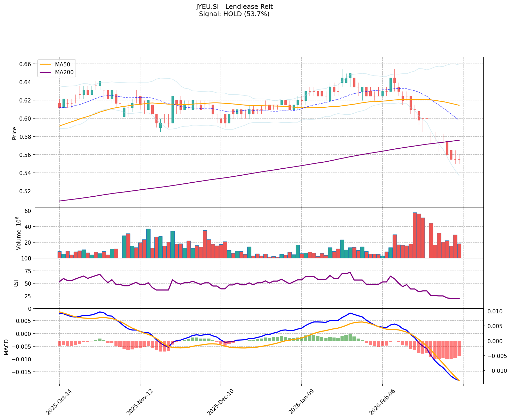Click the 2025-Nov-12 date axis label
511x420 pixels.
pos(139,402)
